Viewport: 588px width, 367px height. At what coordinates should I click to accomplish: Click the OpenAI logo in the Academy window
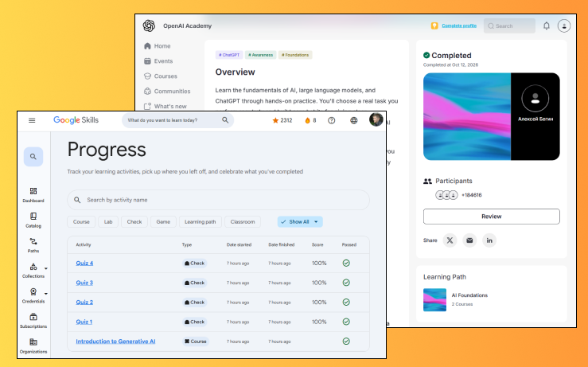pos(149,25)
